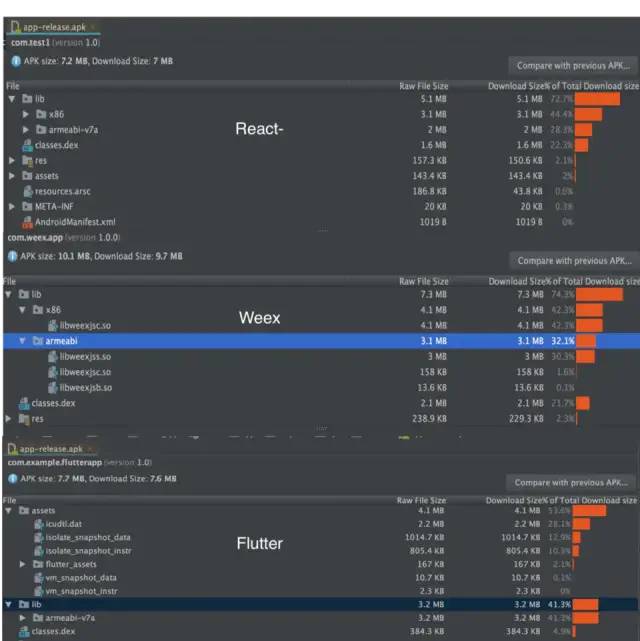
Task: Expand the flutter_assets folder
Action: tap(22, 564)
